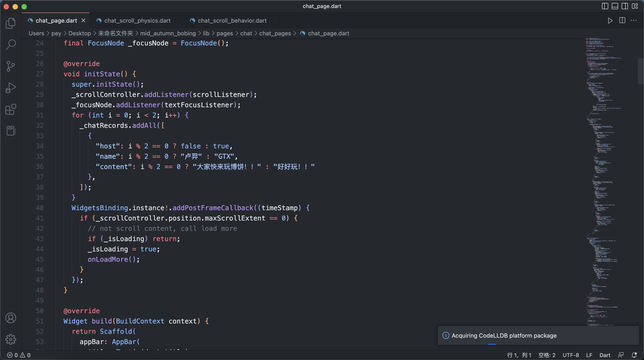The height and width of the screenshot is (360, 644).
Task: Switch to chat_scroll_physics.dart tab
Action: pos(137,21)
